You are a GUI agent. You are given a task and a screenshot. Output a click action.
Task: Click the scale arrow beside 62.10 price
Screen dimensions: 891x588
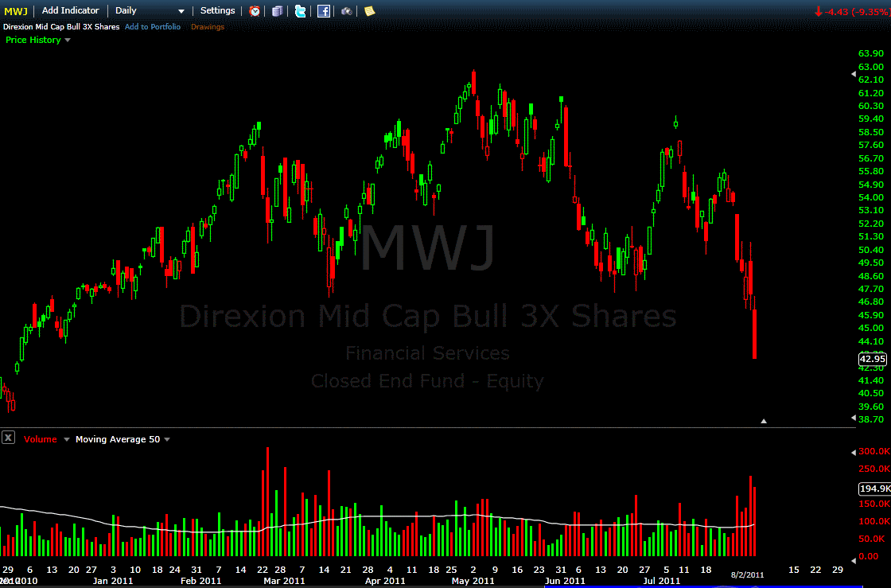coord(854,74)
